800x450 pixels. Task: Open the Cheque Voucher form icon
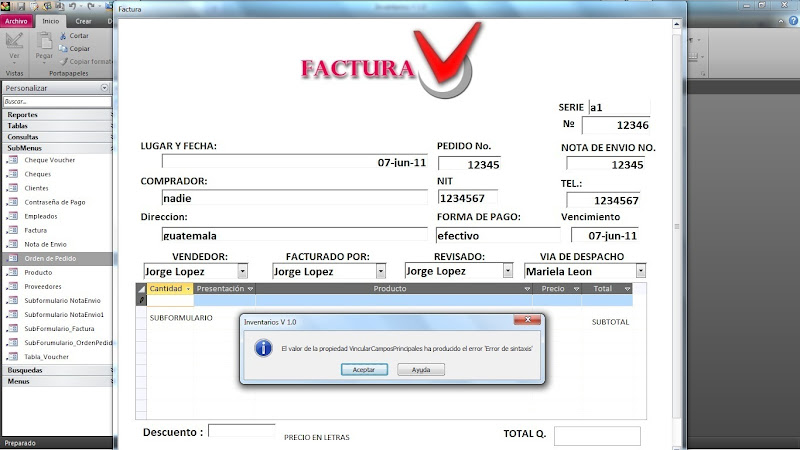(x=13, y=160)
